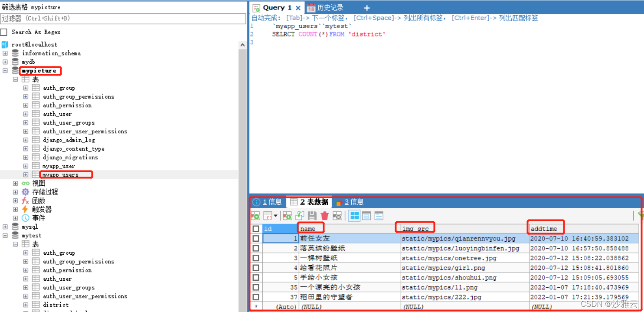644x312 pixels.
Task: Click the copy data icon beside the dropdown arrow
Action: click(268, 216)
